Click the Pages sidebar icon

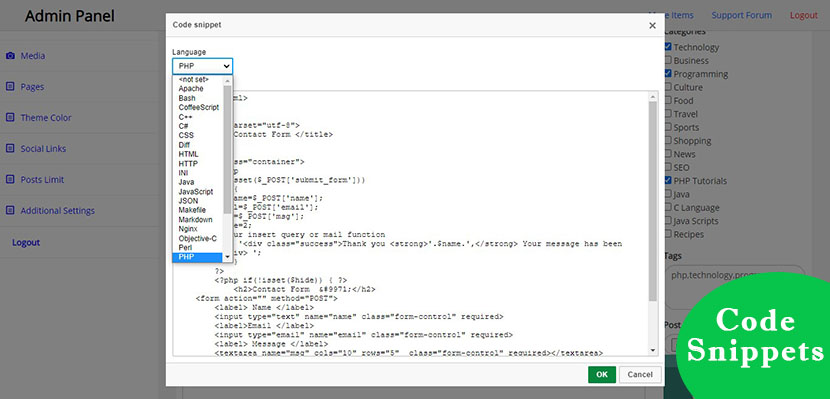pyautogui.click(x=10, y=87)
